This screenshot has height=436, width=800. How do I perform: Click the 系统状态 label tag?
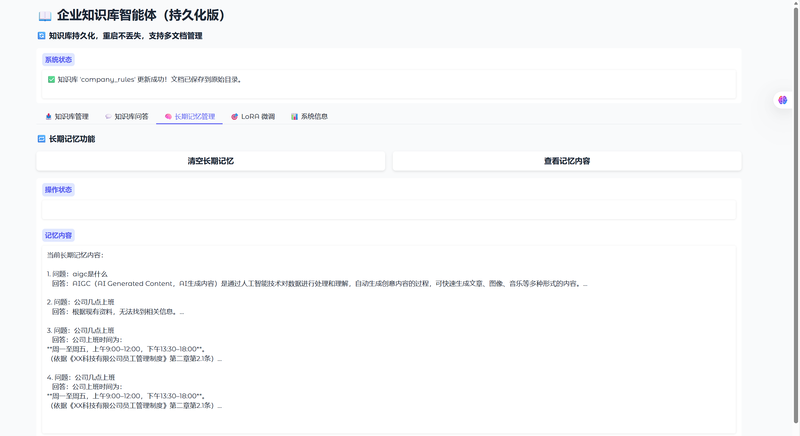[58, 60]
